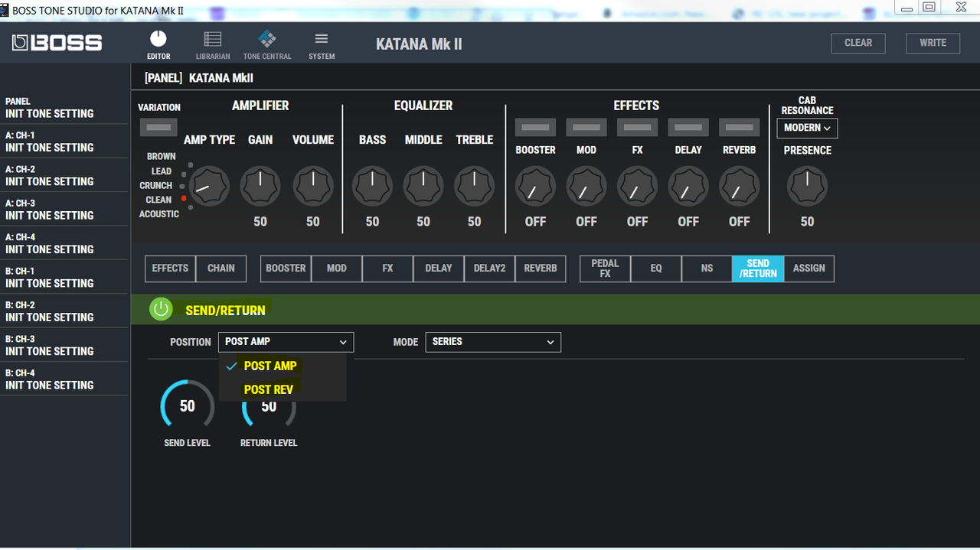The width and height of the screenshot is (980, 550).
Task: Click the CLEAR button
Action: pyautogui.click(x=858, y=43)
